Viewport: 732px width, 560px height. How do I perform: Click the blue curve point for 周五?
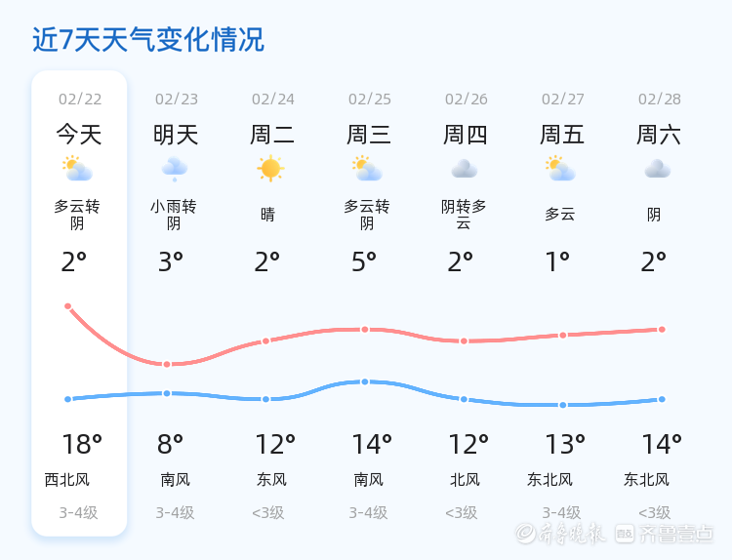(x=563, y=405)
